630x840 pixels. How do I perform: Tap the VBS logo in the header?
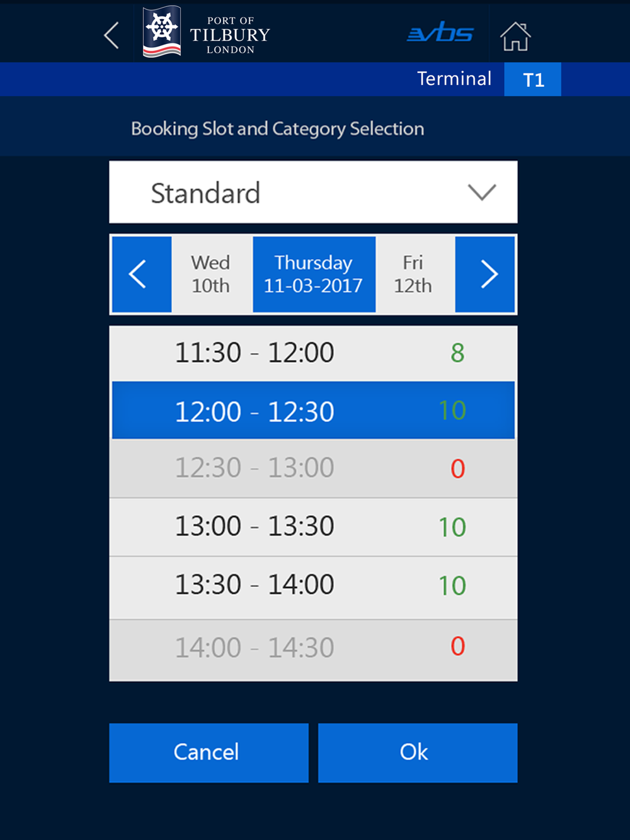[x=440, y=33]
